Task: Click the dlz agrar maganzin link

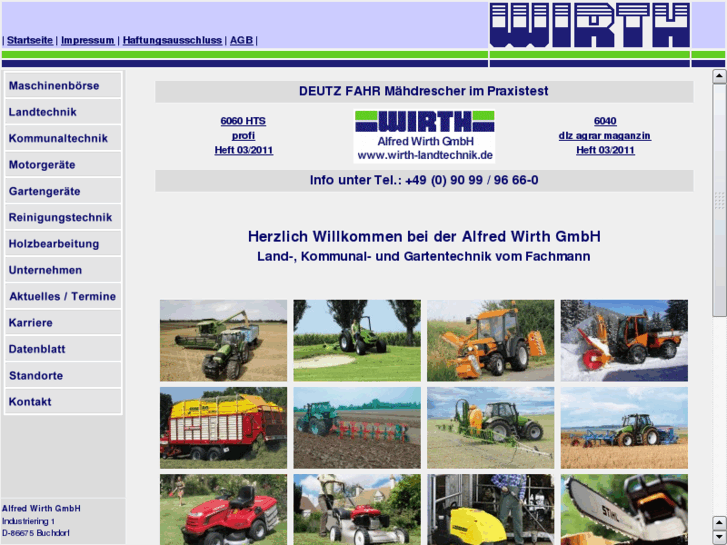Action: pyautogui.click(x=605, y=135)
